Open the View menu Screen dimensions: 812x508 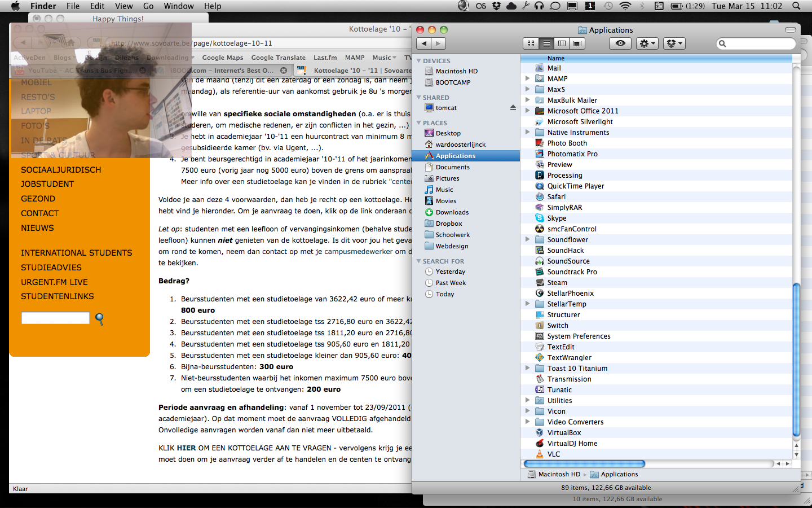pos(123,6)
